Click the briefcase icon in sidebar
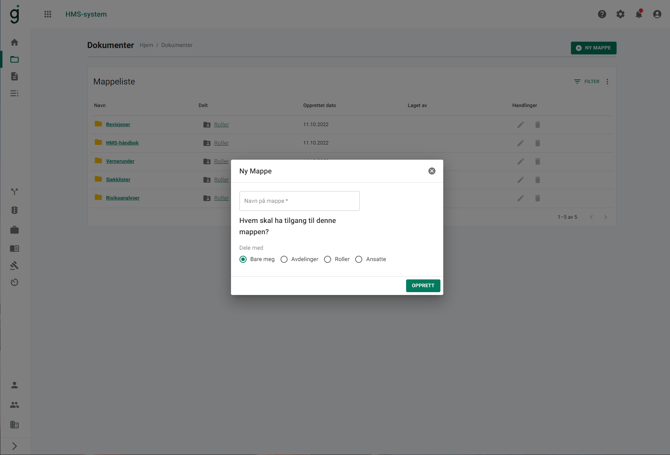 point(14,230)
